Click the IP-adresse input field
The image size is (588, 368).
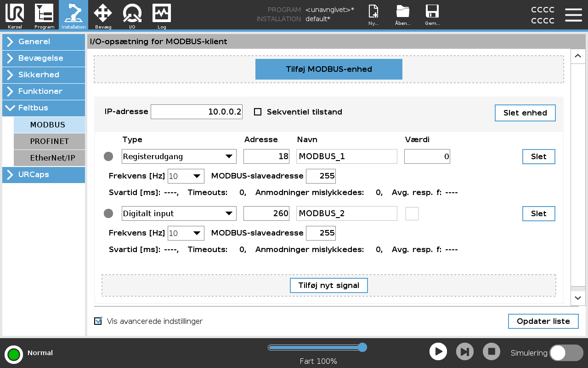(x=197, y=112)
